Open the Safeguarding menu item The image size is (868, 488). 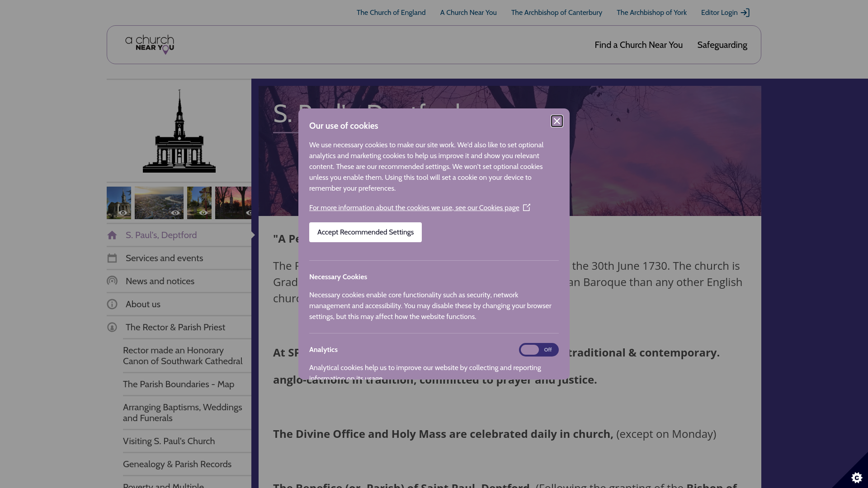point(722,45)
